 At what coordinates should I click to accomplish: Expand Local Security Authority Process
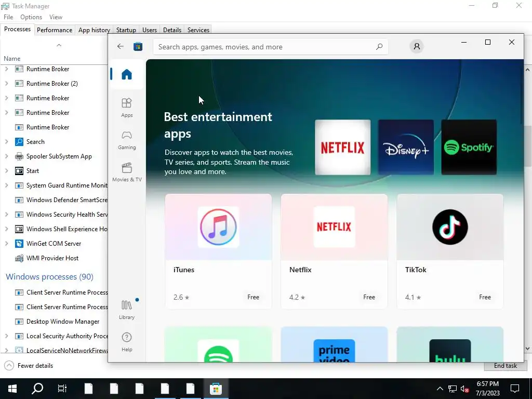point(6,336)
